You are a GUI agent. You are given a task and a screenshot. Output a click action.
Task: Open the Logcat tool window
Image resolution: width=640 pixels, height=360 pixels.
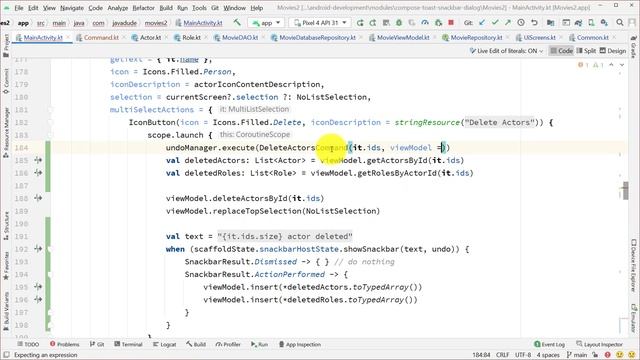click(x=164, y=344)
